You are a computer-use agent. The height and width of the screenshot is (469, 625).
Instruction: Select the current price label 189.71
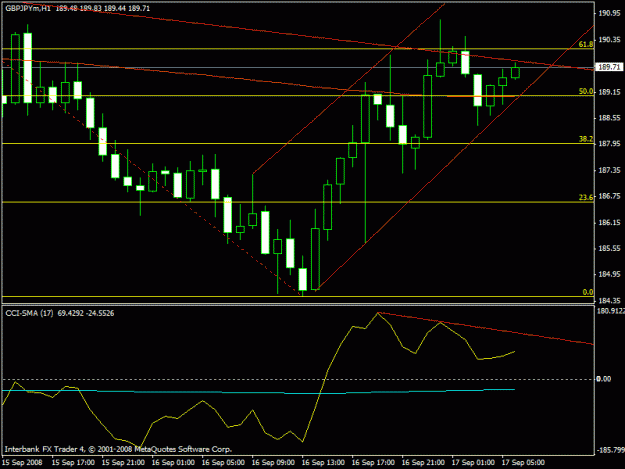(x=609, y=67)
